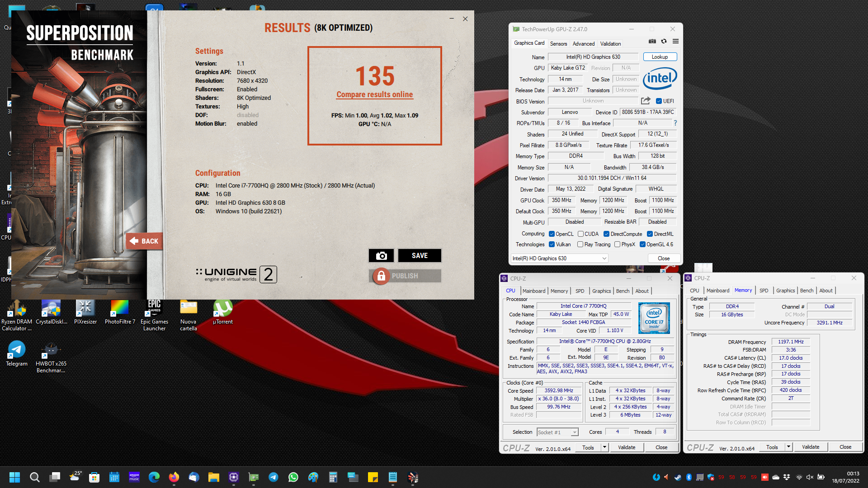This screenshot has width=868, height=488.
Task: Toggle the Vulkan checkbox
Action: click(x=552, y=244)
